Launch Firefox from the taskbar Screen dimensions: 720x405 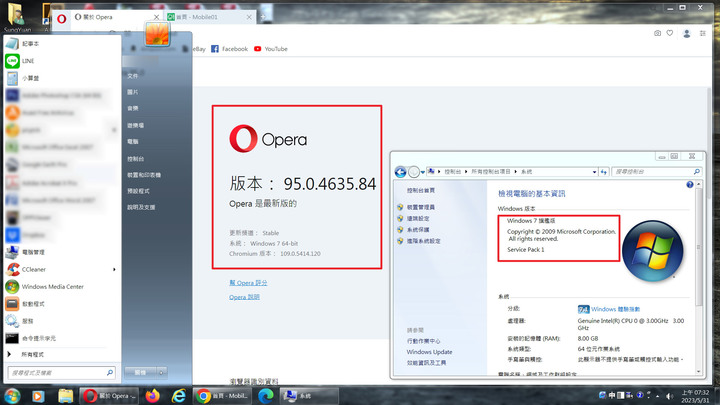[x=152, y=396]
